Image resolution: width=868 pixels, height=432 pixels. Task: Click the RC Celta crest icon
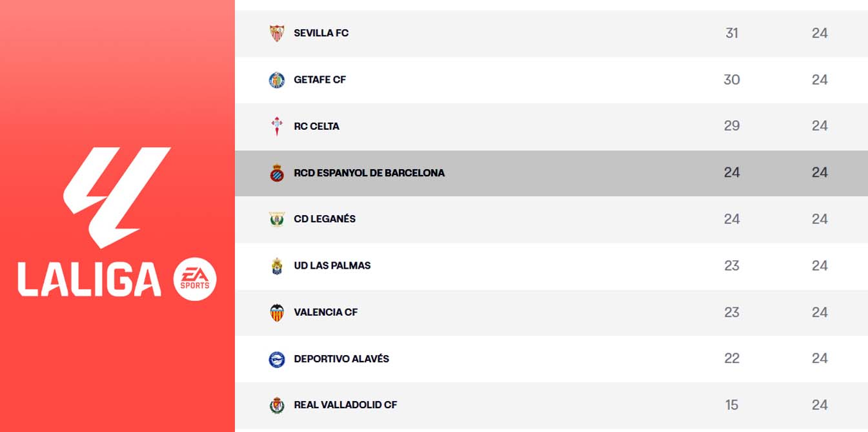[277, 126]
